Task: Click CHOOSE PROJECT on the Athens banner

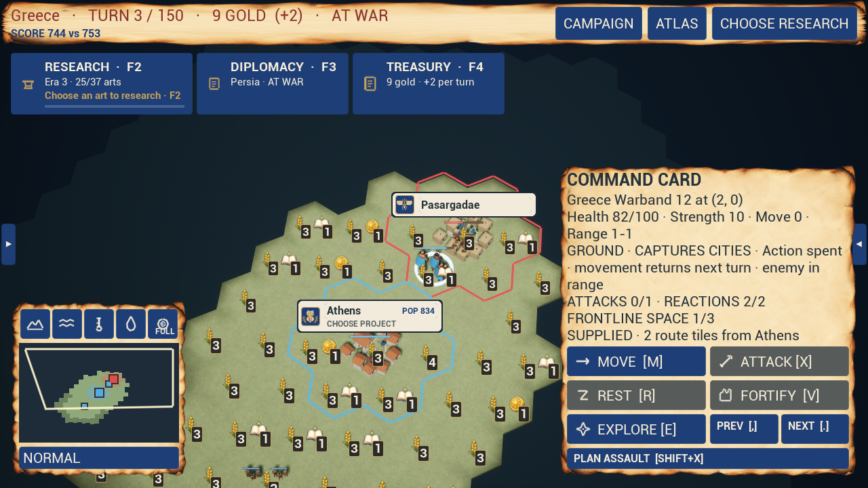Action: tap(361, 324)
